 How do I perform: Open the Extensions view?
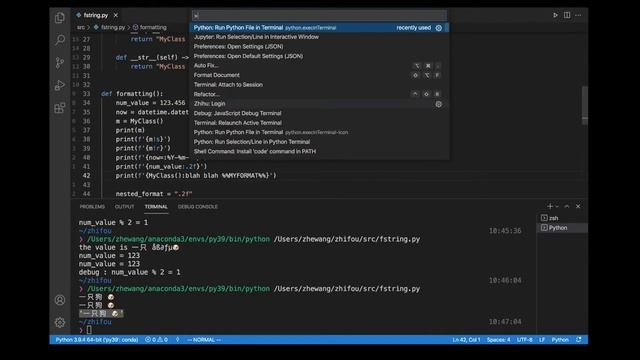60,108
